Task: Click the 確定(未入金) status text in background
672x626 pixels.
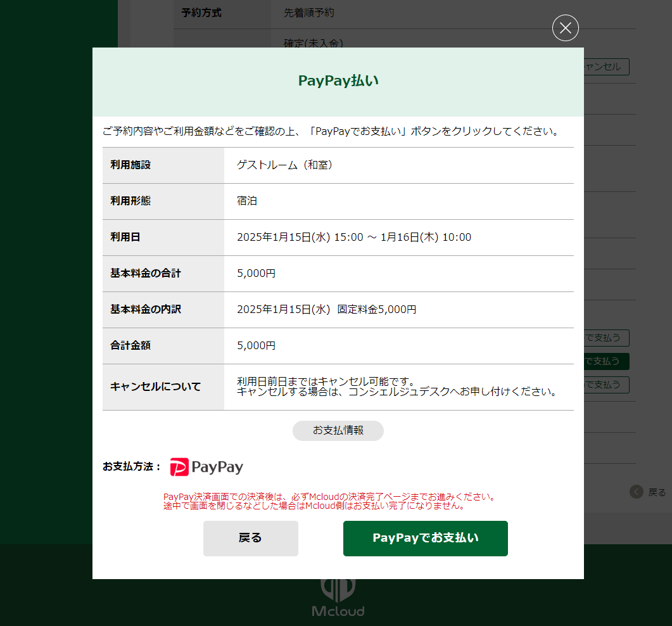Action: (x=314, y=43)
